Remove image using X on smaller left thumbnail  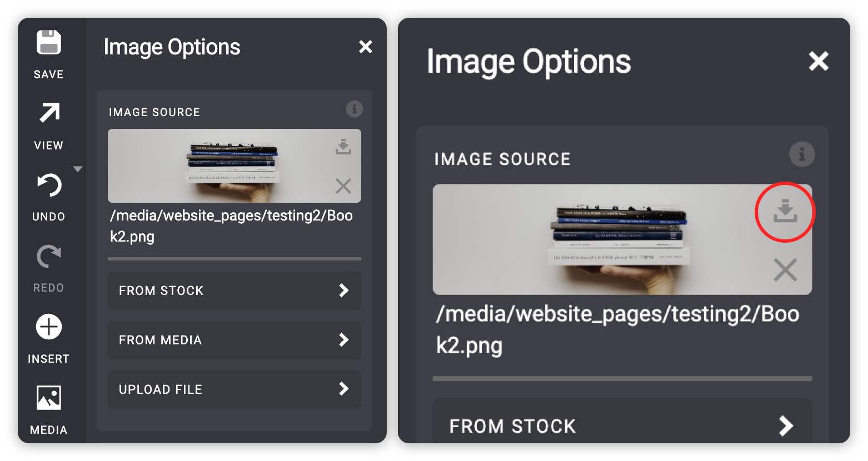tap(343, 186)
